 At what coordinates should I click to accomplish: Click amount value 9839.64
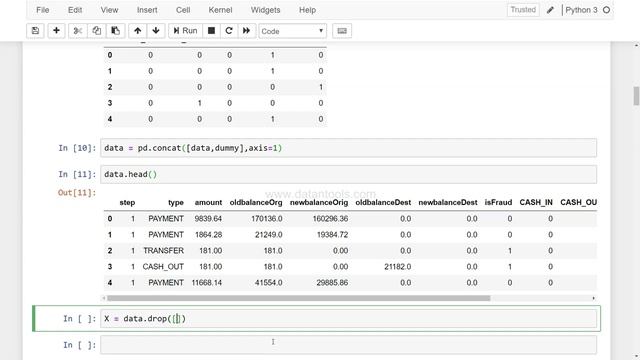[208, 219]
